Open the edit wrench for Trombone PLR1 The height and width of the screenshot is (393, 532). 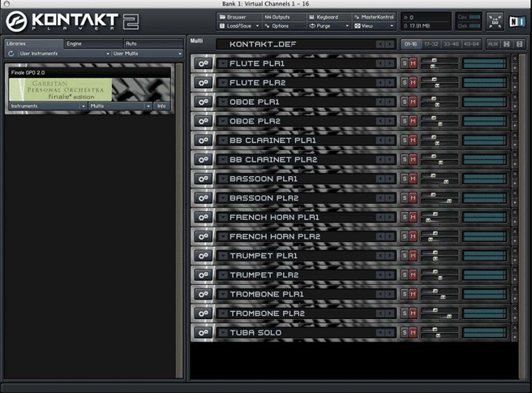tap(204, 294)
